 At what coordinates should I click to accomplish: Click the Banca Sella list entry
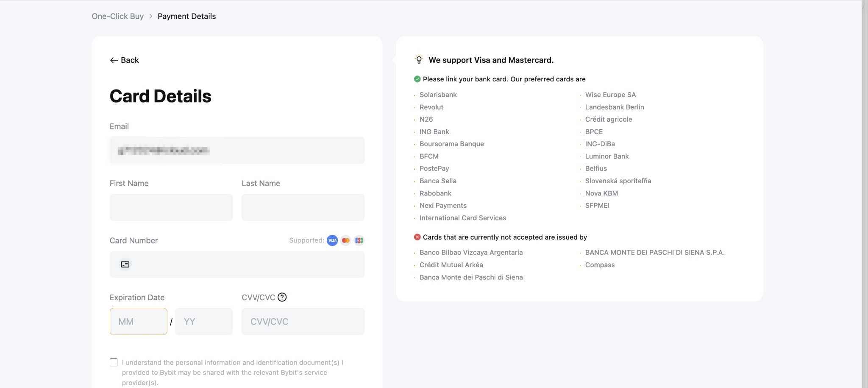click(x=438, y=181)
